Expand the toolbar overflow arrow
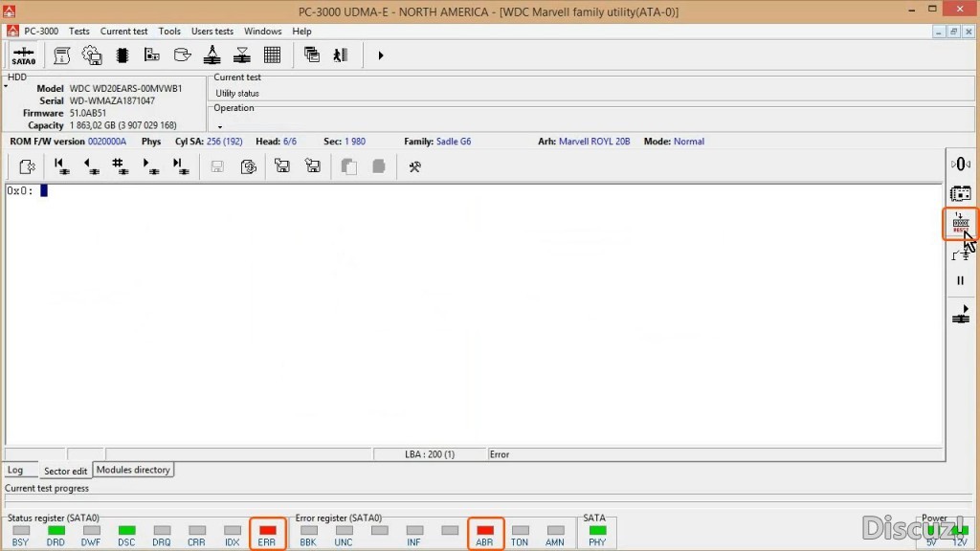Image resolution: width=980 pixels, height=551 pixels. click(381, 55)
